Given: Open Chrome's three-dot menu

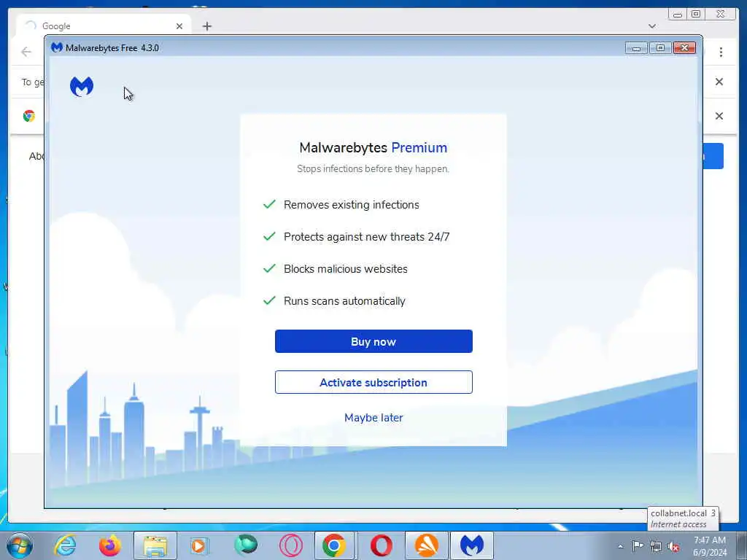Looking at the screenshot, I should pos(721,52).
